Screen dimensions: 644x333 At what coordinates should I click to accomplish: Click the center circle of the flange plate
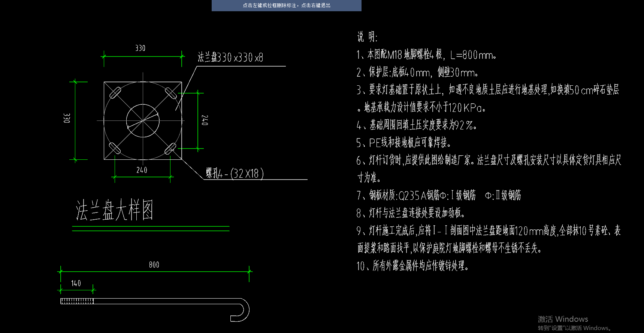[x=143, y=120]
